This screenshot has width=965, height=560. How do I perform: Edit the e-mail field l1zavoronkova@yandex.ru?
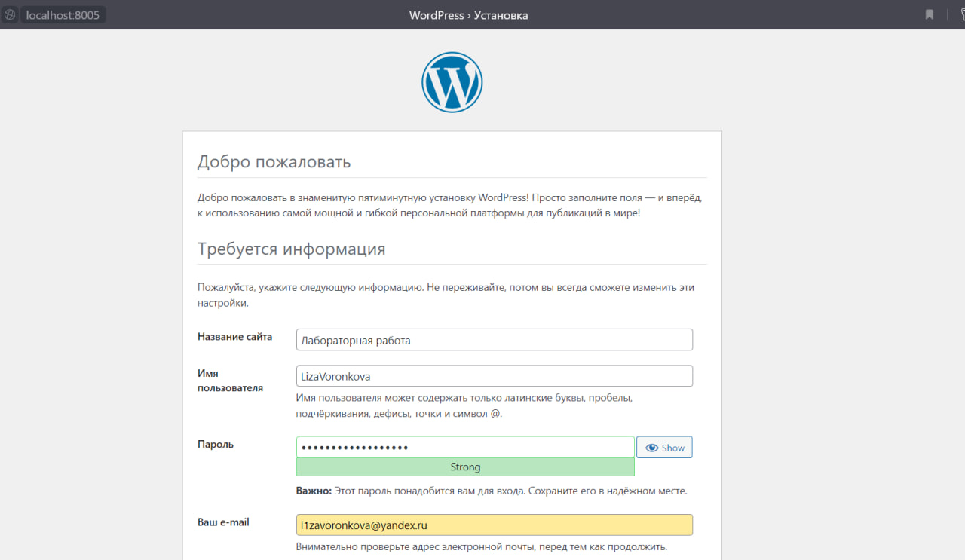pos(495,525)
